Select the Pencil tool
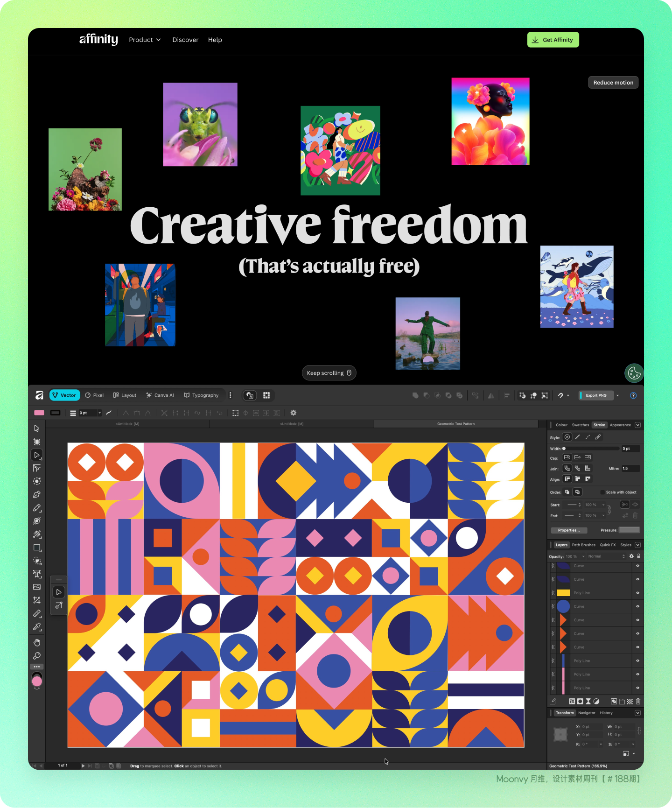The image size is (672, 808). click(x=37, y=508)
